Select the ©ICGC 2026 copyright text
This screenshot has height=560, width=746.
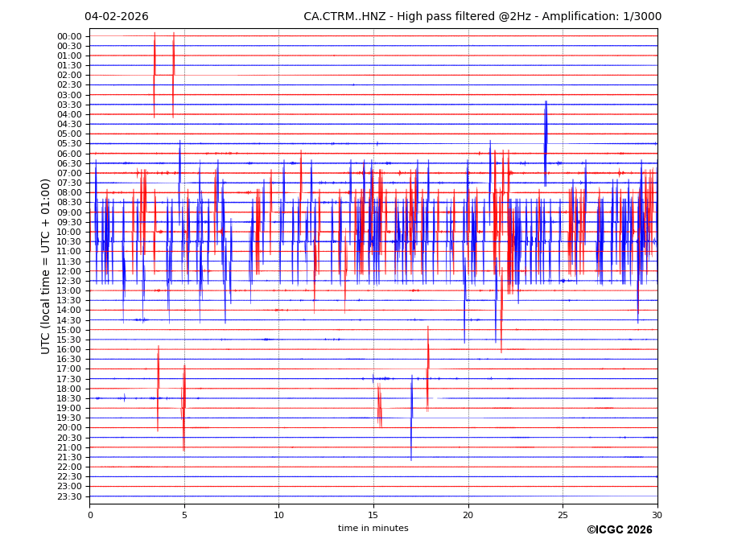click(x=619, y=530)
